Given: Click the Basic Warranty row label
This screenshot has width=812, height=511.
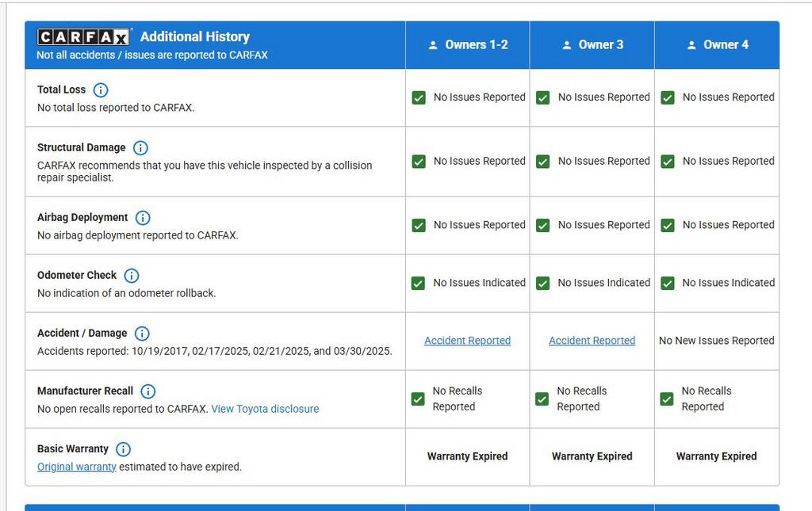Looking at the screenshot, I should (x=73, y=449).
